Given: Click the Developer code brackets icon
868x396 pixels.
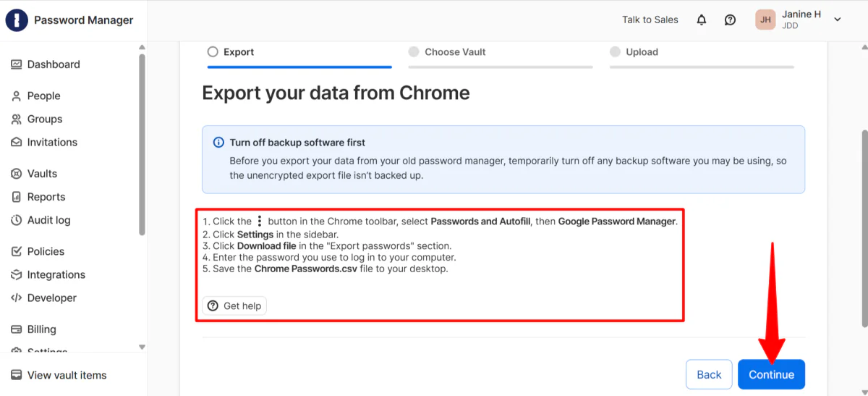Looking at the screenshot, I should tap(17, 298).
